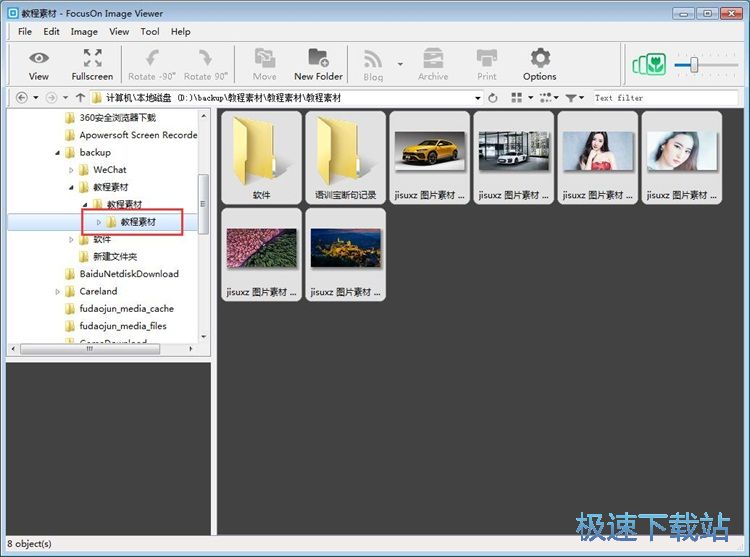The height and width of the screenshot is (557, 750).
Task: Open the Image menu
Action: click(84, 32)
